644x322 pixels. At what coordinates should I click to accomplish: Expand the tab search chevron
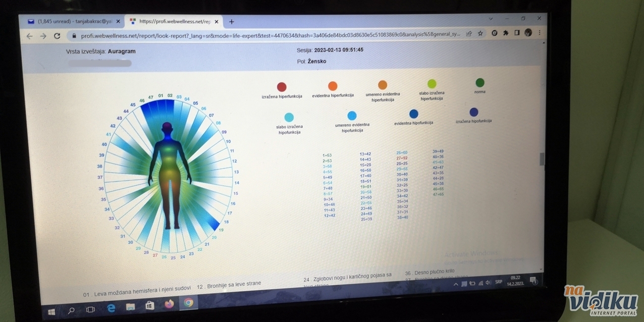[491, 19]
